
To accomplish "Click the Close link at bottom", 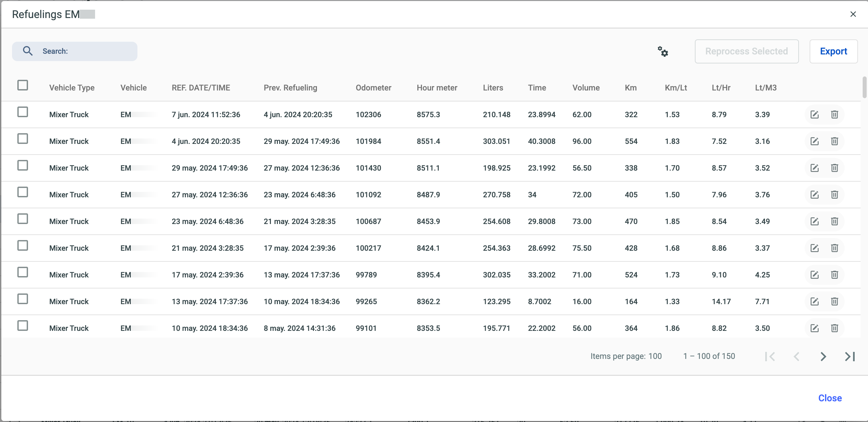I will pos(830,398).
